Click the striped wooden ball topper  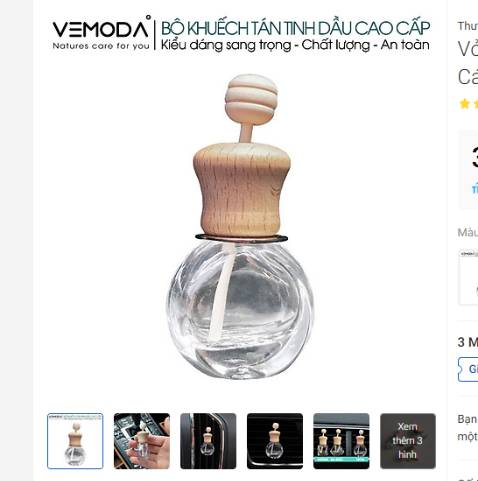click(251, 94)
